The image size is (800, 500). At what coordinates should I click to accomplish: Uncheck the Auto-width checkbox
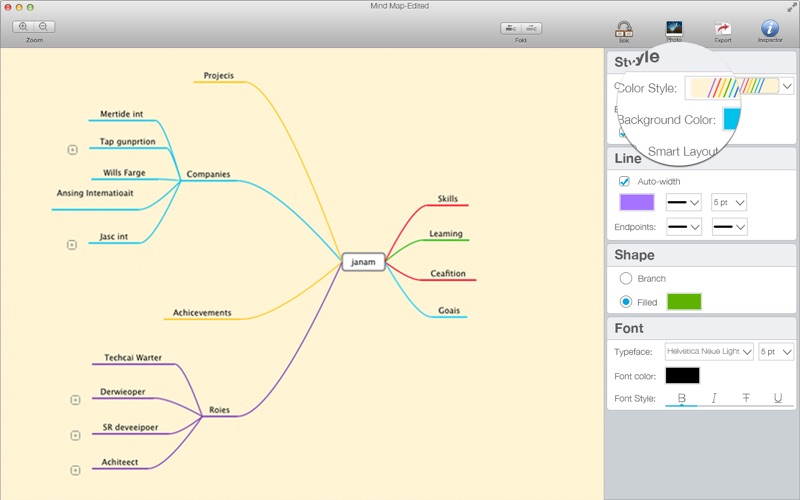tap(625, 181)
